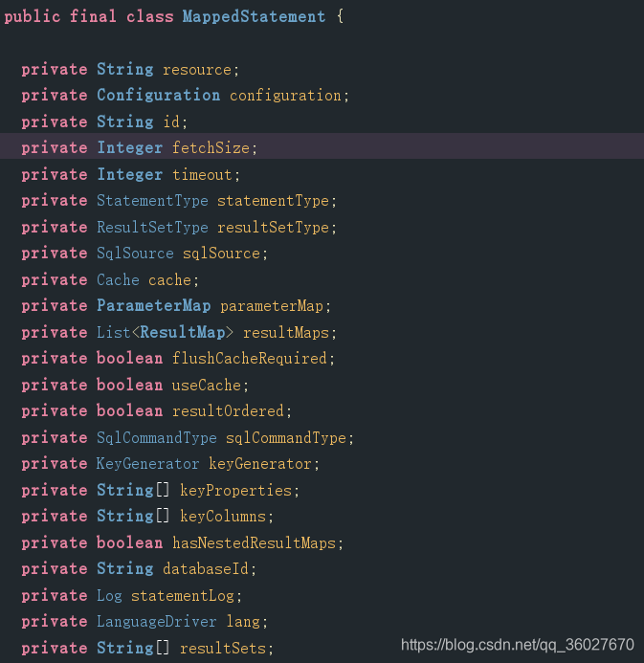Click the KeyGenerator type name

147,464
